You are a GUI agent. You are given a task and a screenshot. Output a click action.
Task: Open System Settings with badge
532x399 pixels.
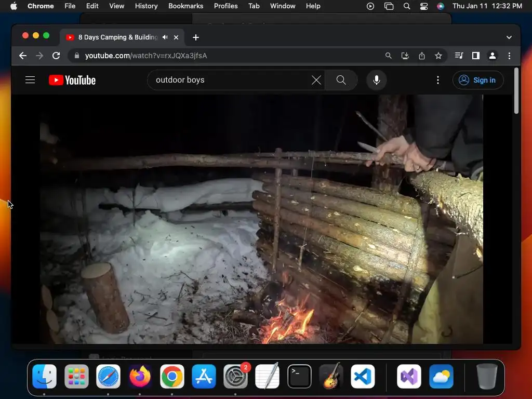[x=235, y=376]
